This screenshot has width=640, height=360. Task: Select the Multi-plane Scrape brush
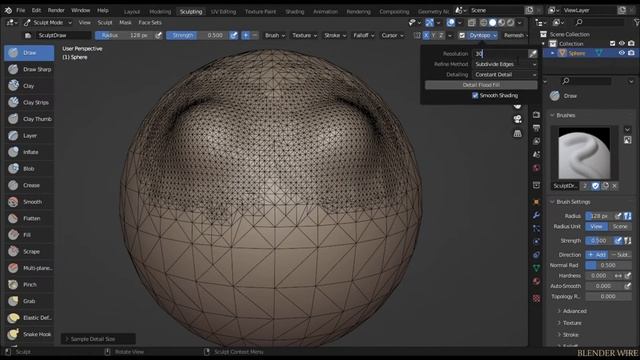(x=29, y=268)
